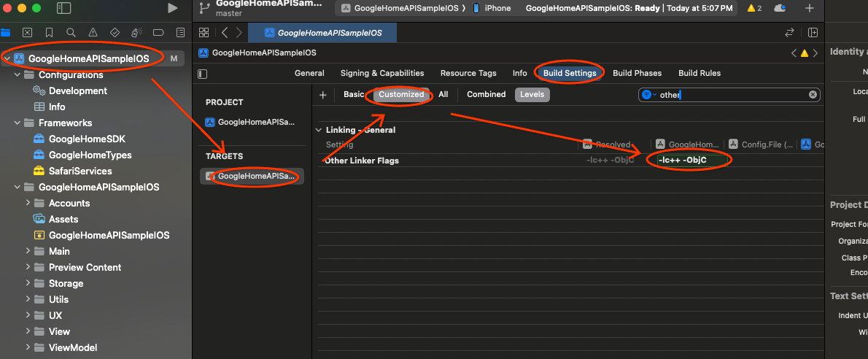Select the GoogleHomeSDK framework item

(80, 139)
